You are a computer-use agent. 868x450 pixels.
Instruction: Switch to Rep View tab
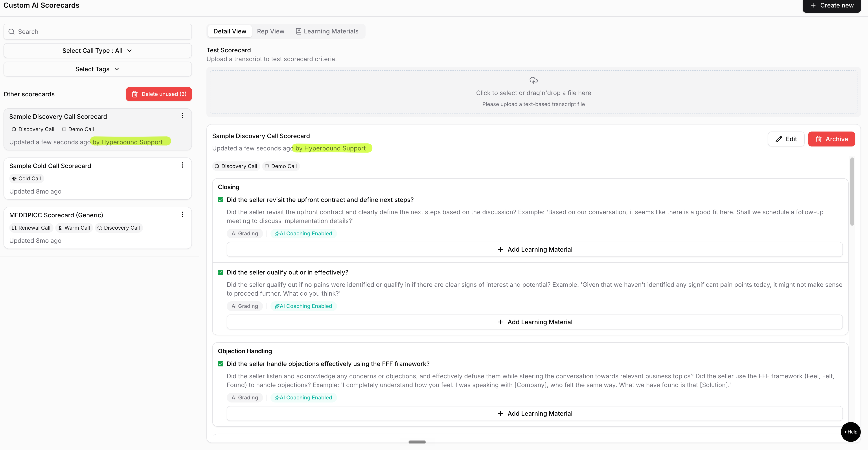click(270, 31)
